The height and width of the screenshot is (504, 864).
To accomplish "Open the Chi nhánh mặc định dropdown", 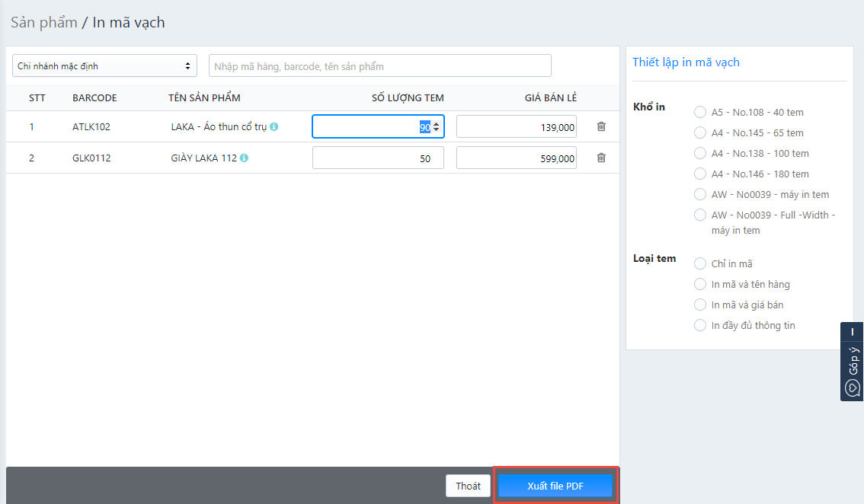I will coord(104,66).
